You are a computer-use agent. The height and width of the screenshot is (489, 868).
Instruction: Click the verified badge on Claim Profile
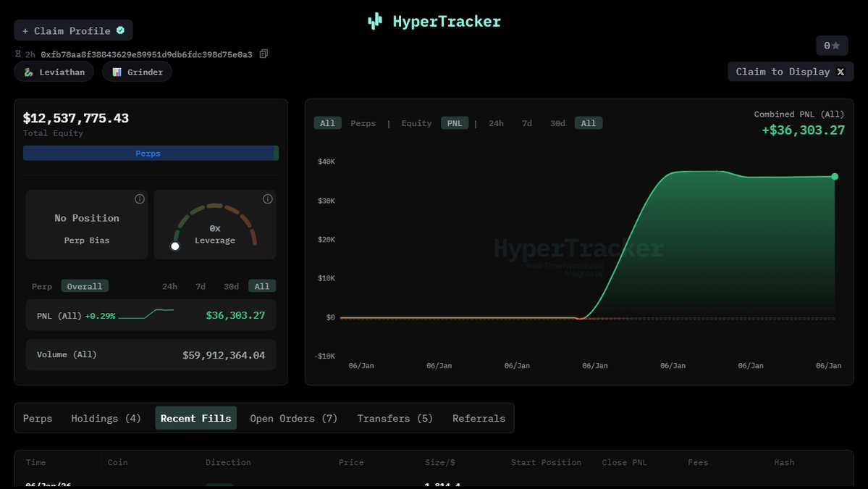click(x=120, y=30)
